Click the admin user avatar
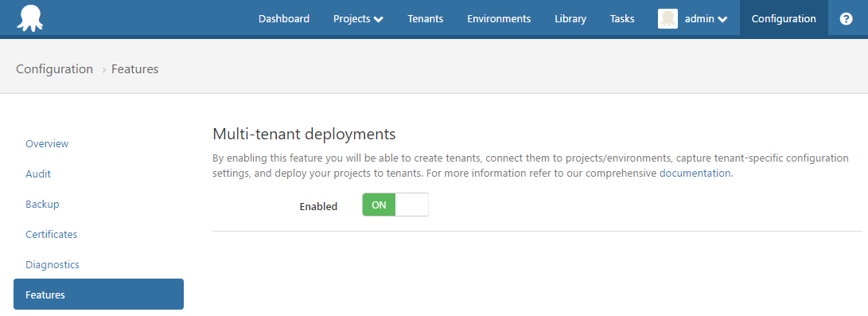868x316 pixels. pyautogui.click(x=668, y=19)
